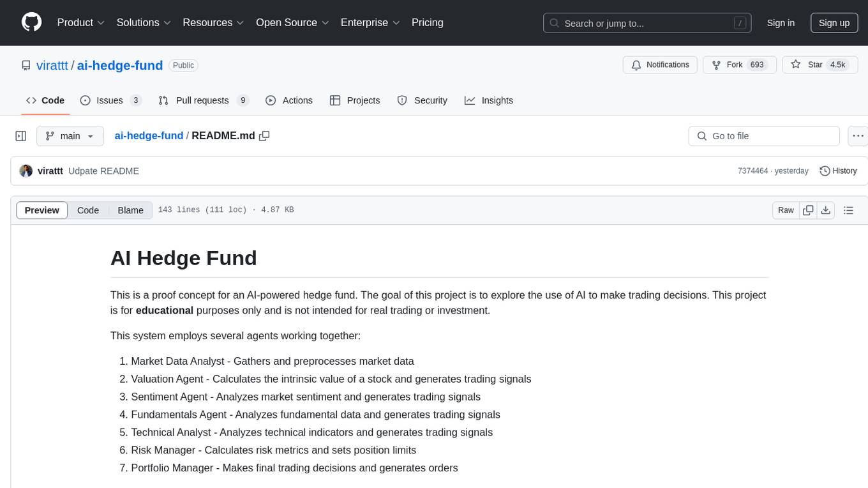Expand the Product menu
Image resolution: width=868 pixels, height=488 pixels.
[x=81, y=22]
